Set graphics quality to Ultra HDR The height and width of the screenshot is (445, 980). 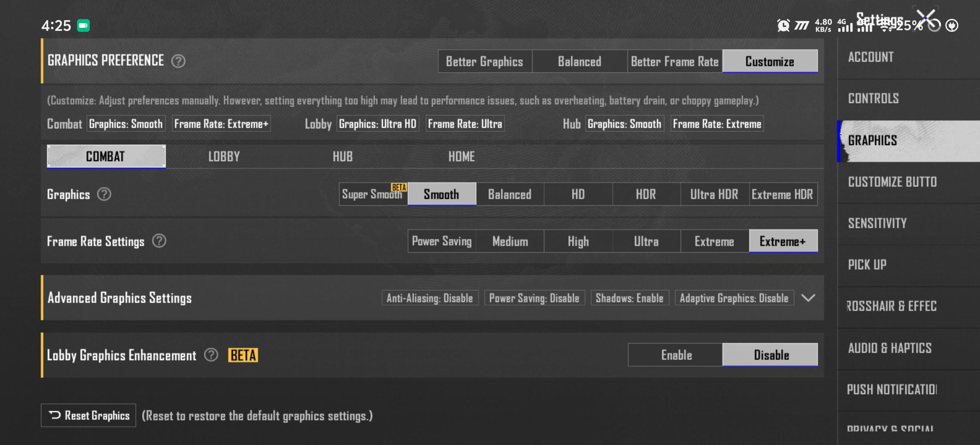tap(714, 194)
